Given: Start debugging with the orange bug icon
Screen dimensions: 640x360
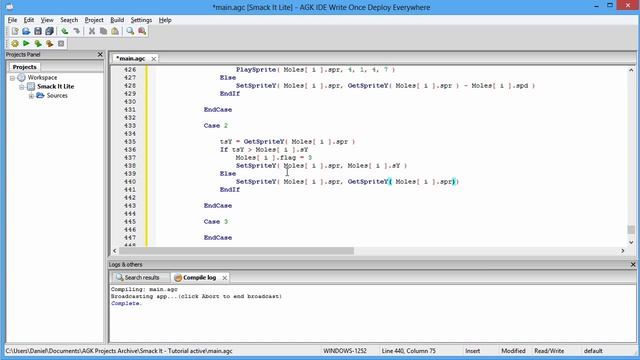Looking at the screenshot, I should (49, 43).
